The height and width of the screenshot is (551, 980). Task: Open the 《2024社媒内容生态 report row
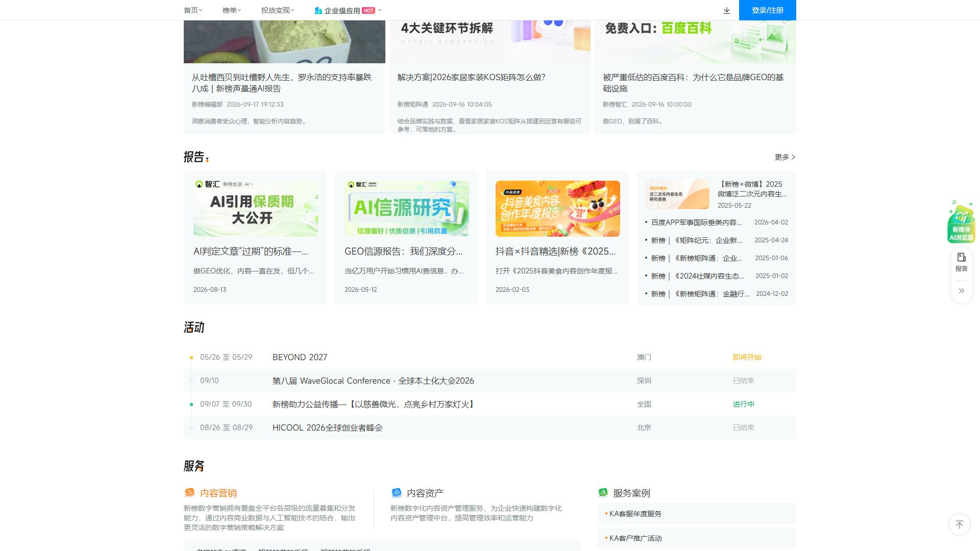pos(717,276)
